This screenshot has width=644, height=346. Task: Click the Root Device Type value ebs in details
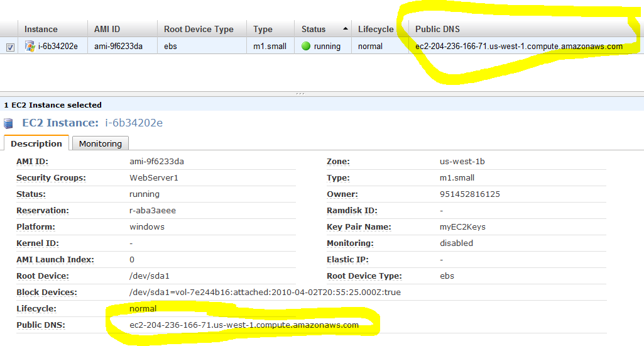[447, 276]
